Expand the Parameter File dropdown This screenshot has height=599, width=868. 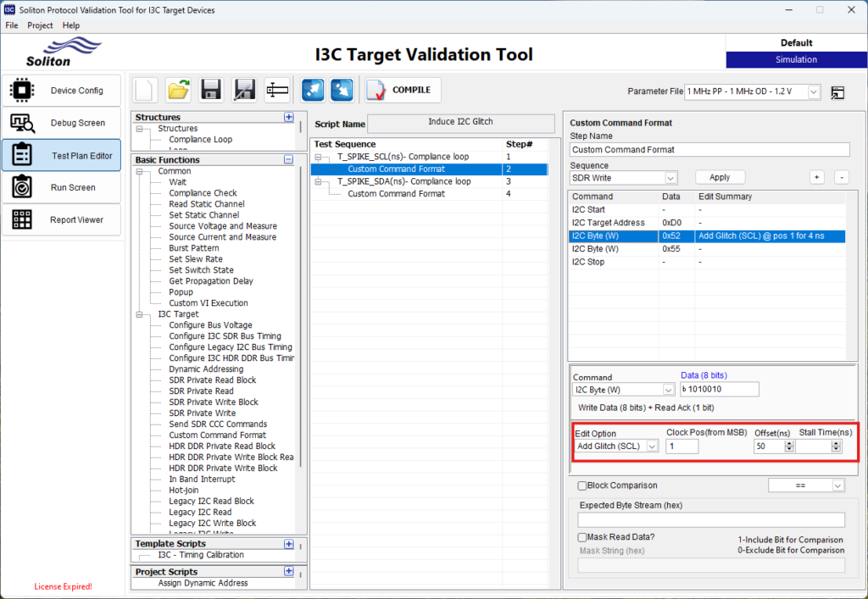pos(814,92)
